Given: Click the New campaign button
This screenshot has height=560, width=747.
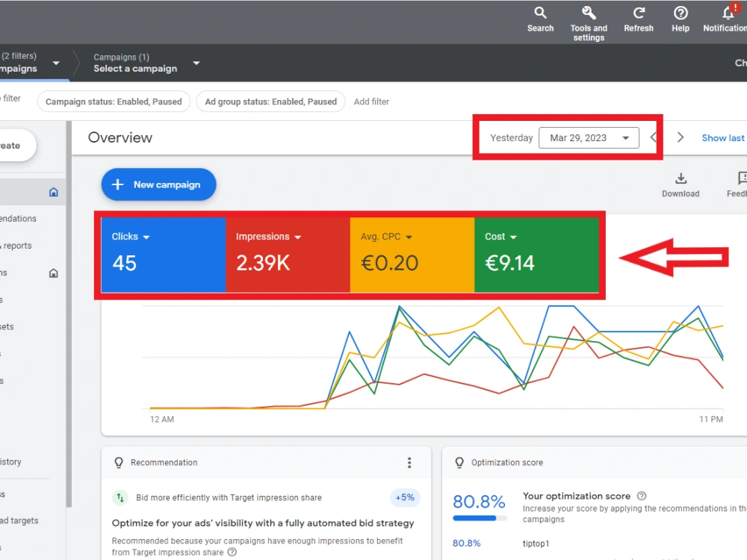Looking at the screenshot, I should click(x=158, y=184).
